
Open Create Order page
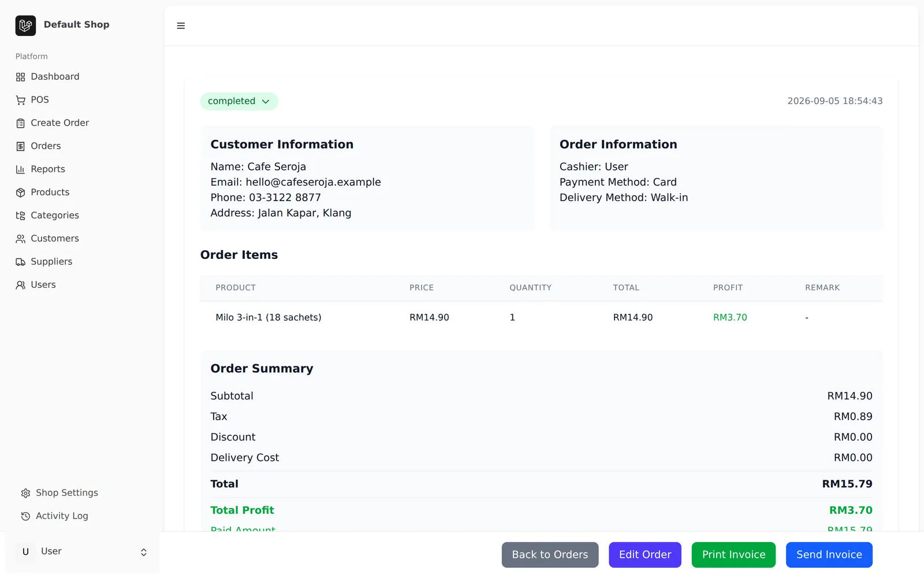(x=81, y=123)
